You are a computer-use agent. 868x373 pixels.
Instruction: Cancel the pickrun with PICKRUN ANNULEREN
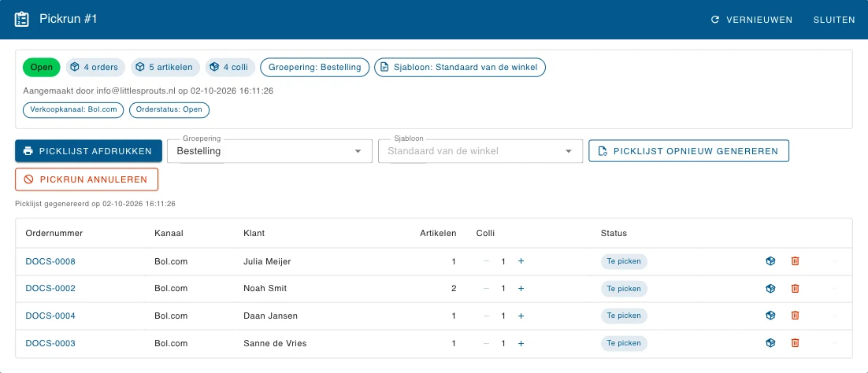coord(87,179)
